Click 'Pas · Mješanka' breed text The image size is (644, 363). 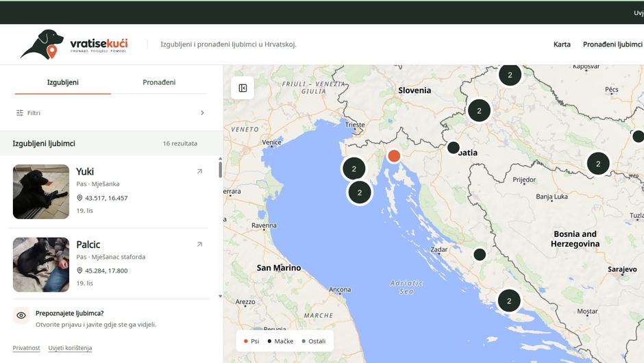tap(98, 184)
